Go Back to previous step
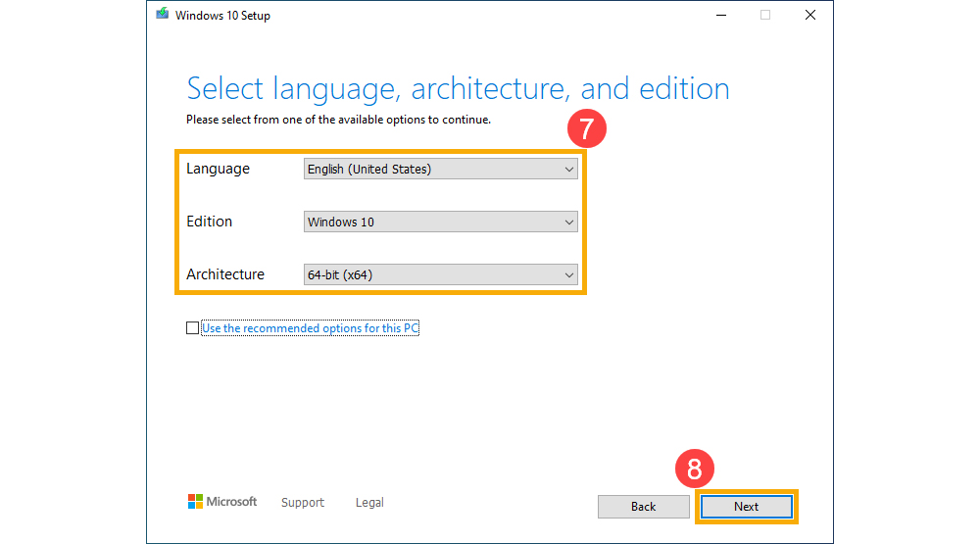The height and width of the screenshot is (544, 980). coord(643,507)
